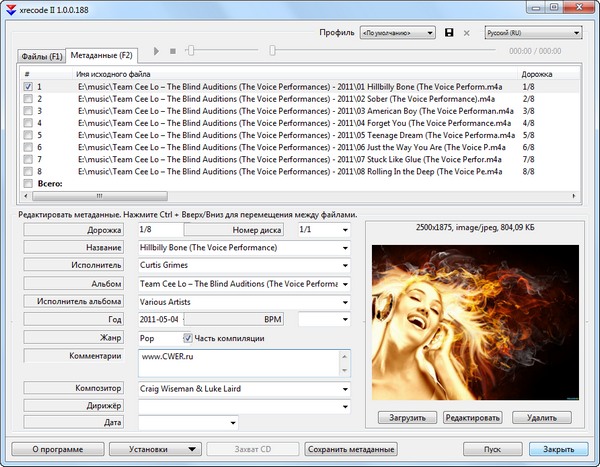
Task: Open the Установки dropdown button
Action: point(155,449)
